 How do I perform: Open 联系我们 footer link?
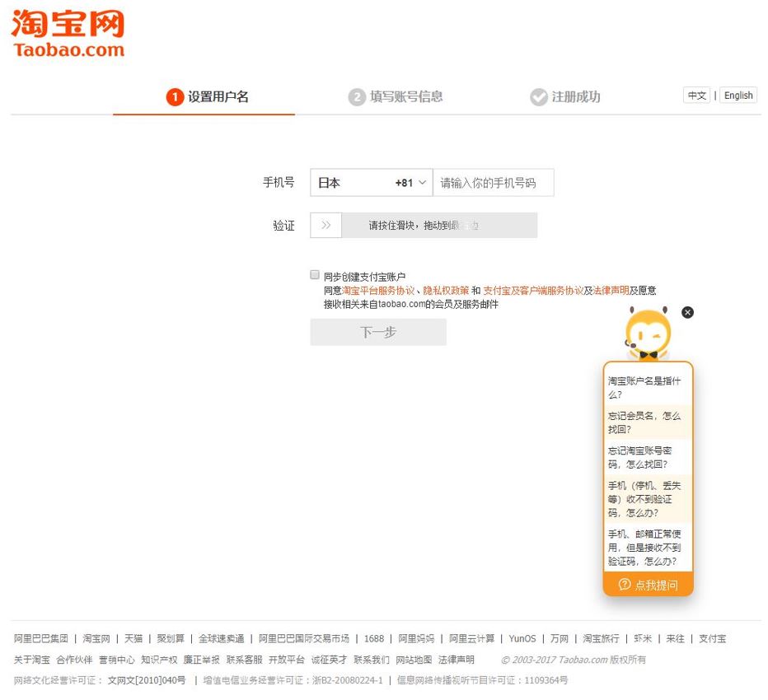click(x=372, y=660)
